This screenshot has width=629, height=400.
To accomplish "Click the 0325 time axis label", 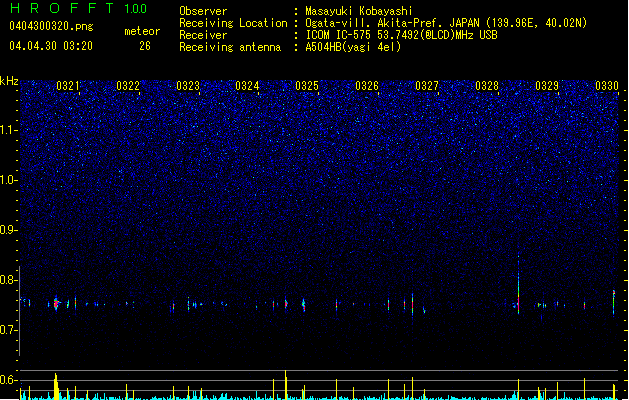I will [307, 86].
